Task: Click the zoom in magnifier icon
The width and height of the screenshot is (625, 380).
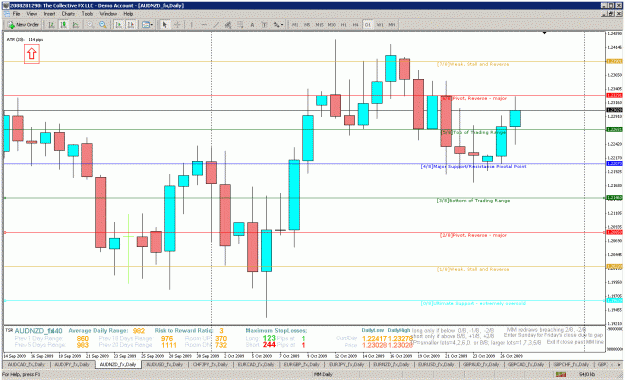Action: (x=90, y=25)
